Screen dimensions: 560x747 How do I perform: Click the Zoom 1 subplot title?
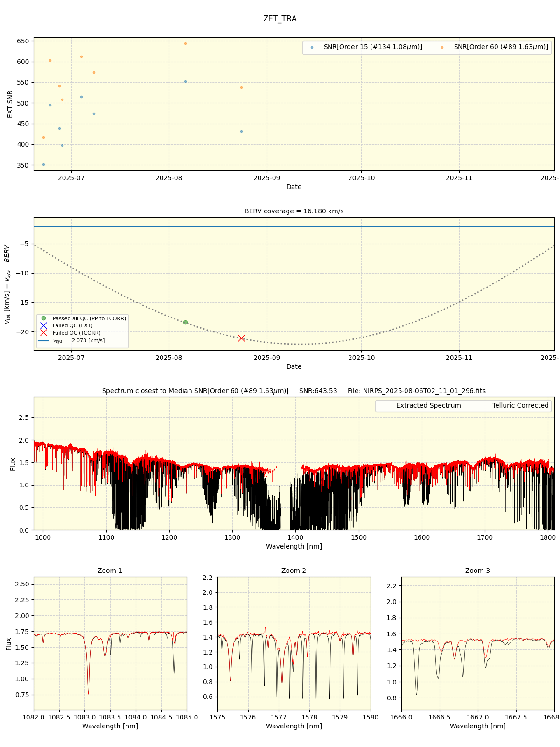pos(110,571)
